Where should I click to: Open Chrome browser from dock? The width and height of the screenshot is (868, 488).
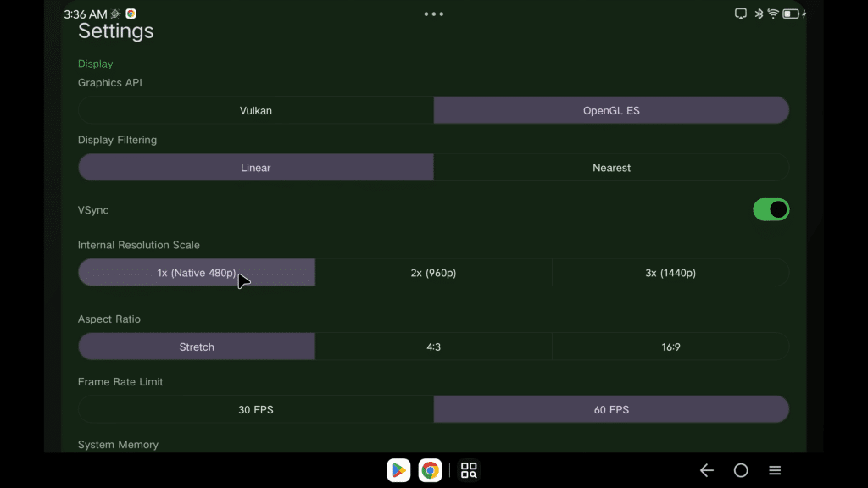[430, 470]
